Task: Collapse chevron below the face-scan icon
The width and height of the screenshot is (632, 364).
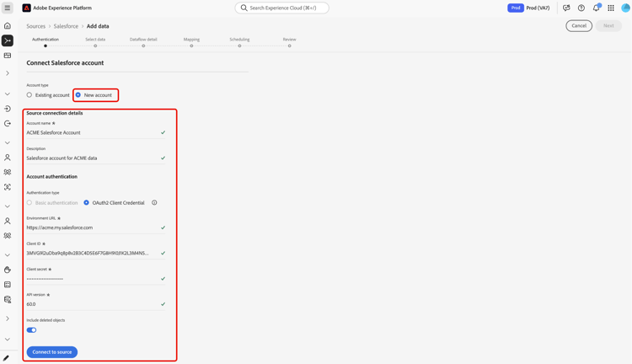Action: [8, 206]
